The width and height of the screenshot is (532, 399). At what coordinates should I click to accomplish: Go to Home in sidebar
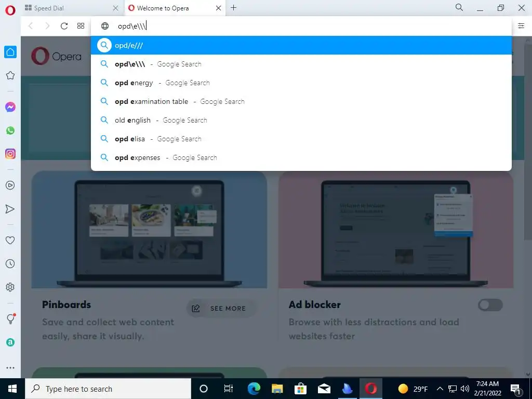point(10,52)
